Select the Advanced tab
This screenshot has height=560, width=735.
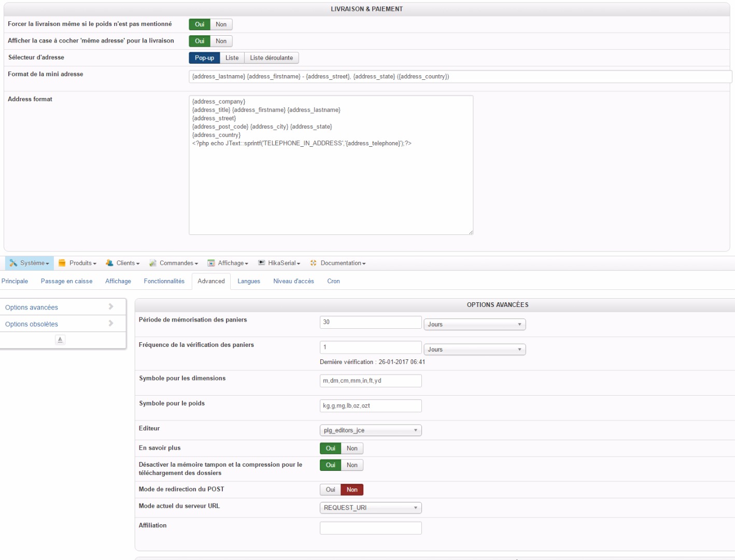(211, 281)
